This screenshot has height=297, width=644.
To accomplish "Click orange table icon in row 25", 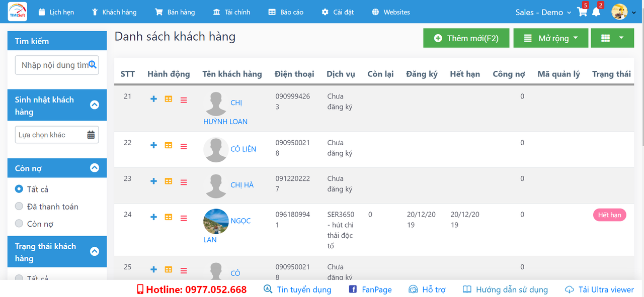I will point(169,269).
